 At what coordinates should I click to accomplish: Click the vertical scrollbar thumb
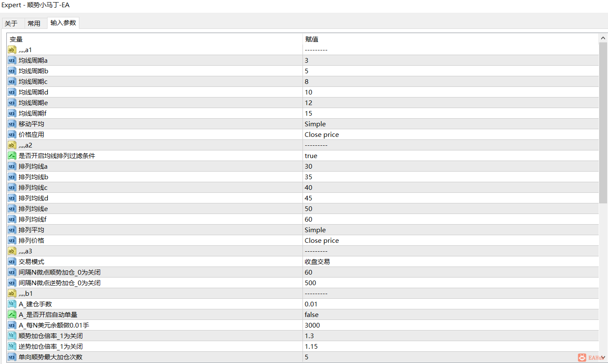[603, 123]
